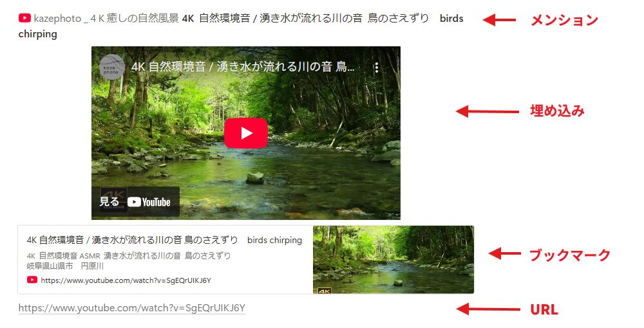Click the kazephoto mention link text
Viewport: 644px width, 328px height.
106,19
